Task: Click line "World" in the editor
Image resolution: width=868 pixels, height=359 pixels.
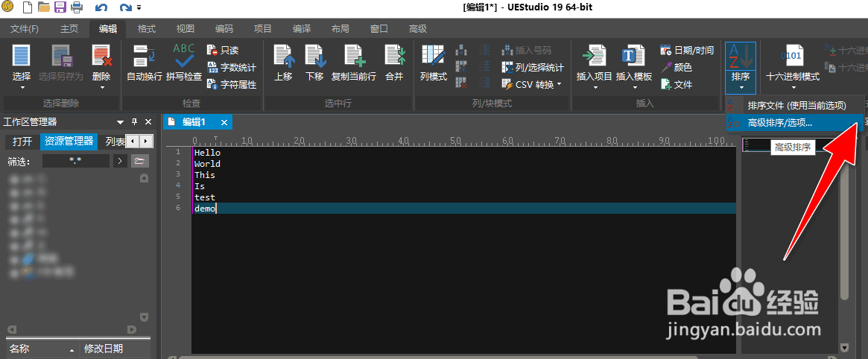Action: (x=207, y=164)
